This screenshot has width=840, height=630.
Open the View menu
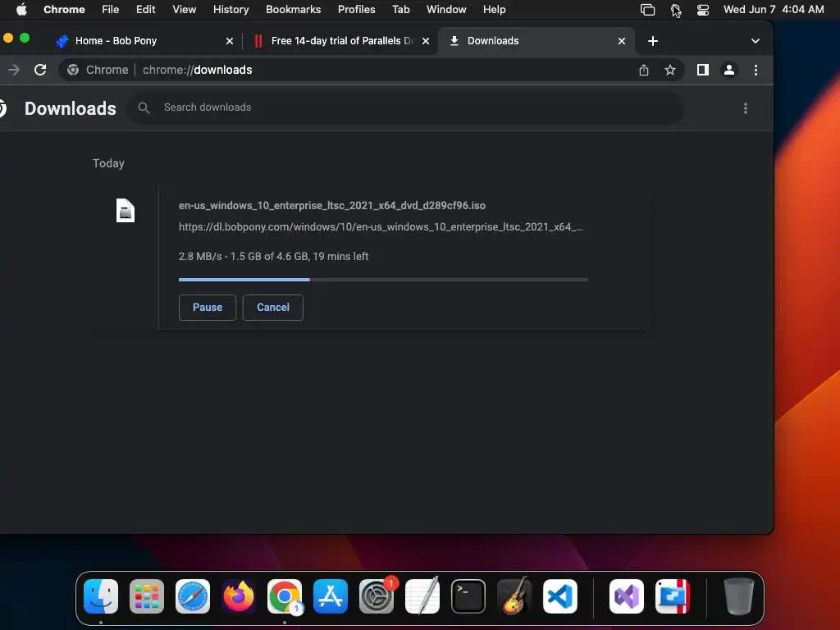pyautogui.click(x=184, y=10)
